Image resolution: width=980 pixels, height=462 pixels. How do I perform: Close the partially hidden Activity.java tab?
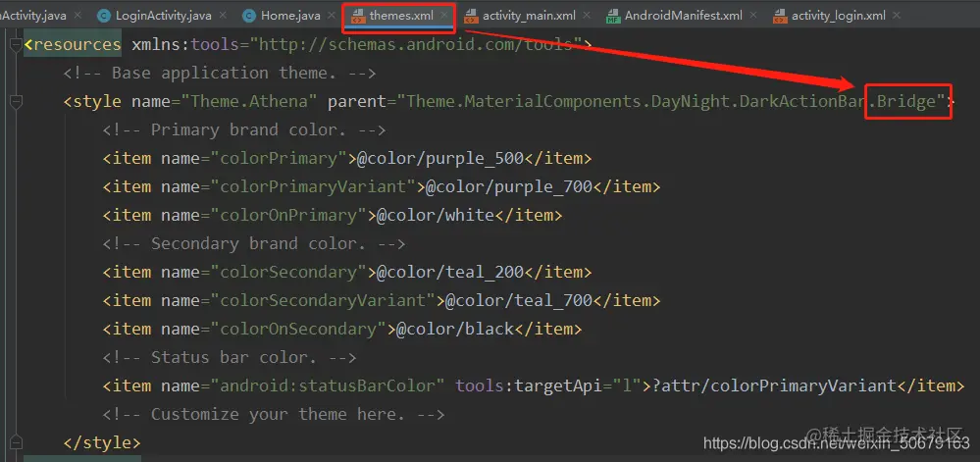[x=77, y=15]
